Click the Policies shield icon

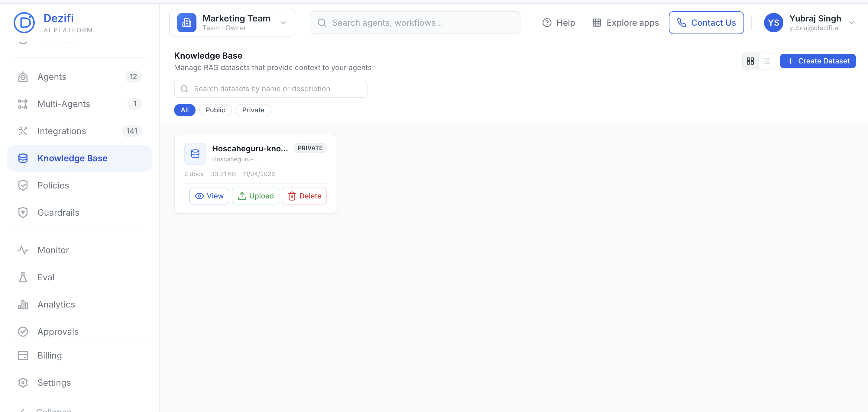coord(23,185)
